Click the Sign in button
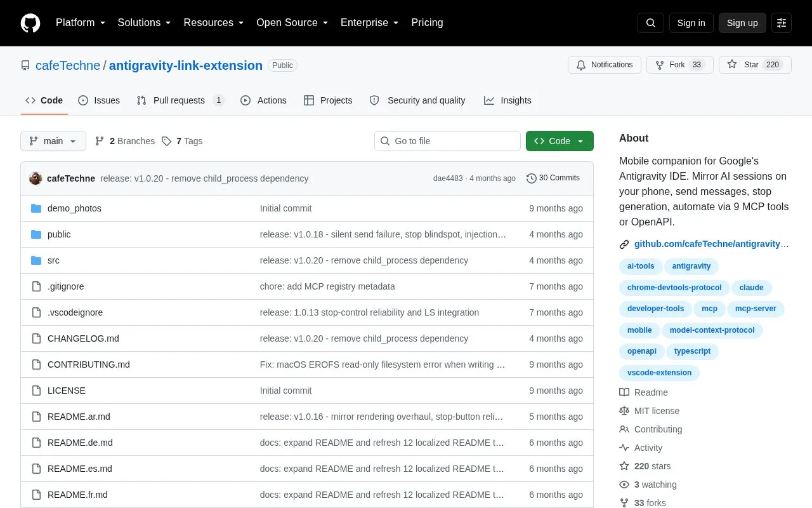Image resolution: width=812 pixels, height=508 pixels. tap(691, 23)
